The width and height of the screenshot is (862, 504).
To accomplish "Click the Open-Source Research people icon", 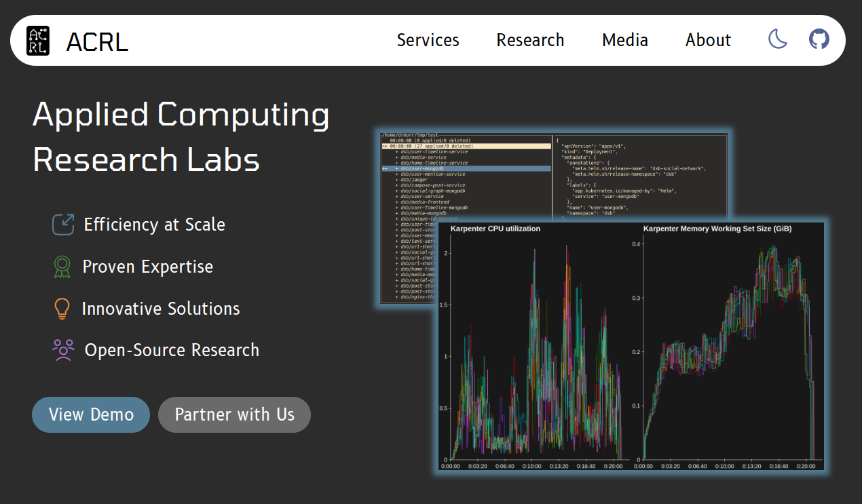I will (x=63, y=350).
